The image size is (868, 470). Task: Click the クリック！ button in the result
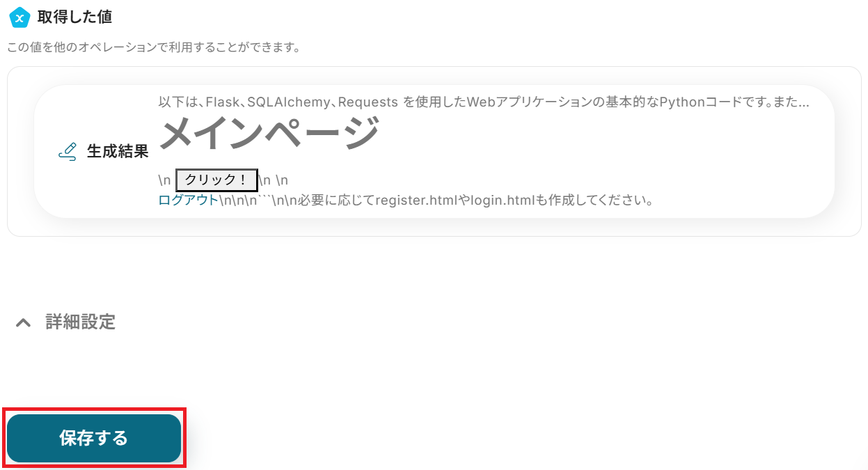[216, 180]
